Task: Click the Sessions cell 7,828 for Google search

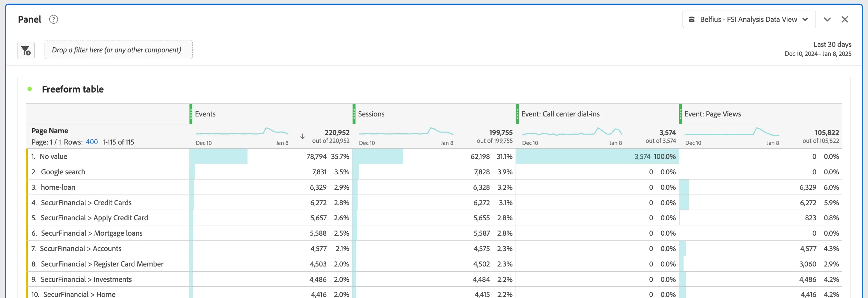Action: point(434,172)
